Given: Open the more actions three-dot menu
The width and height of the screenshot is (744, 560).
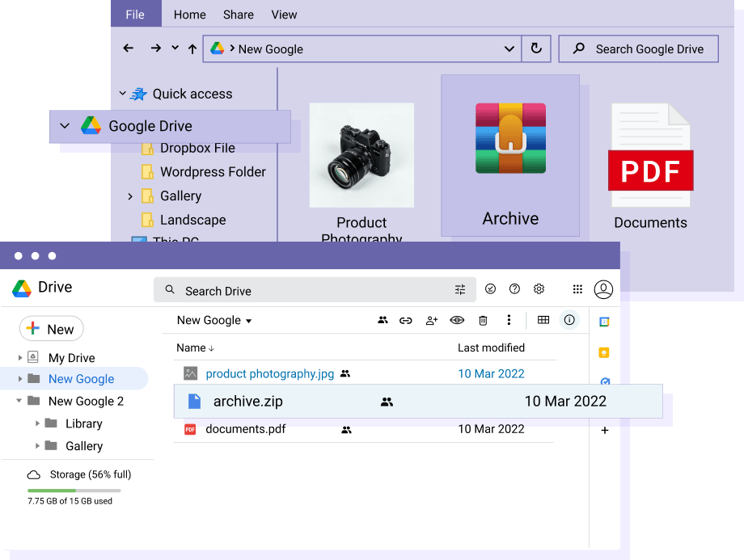Looking at the screenshot, I should coord(509,320).
